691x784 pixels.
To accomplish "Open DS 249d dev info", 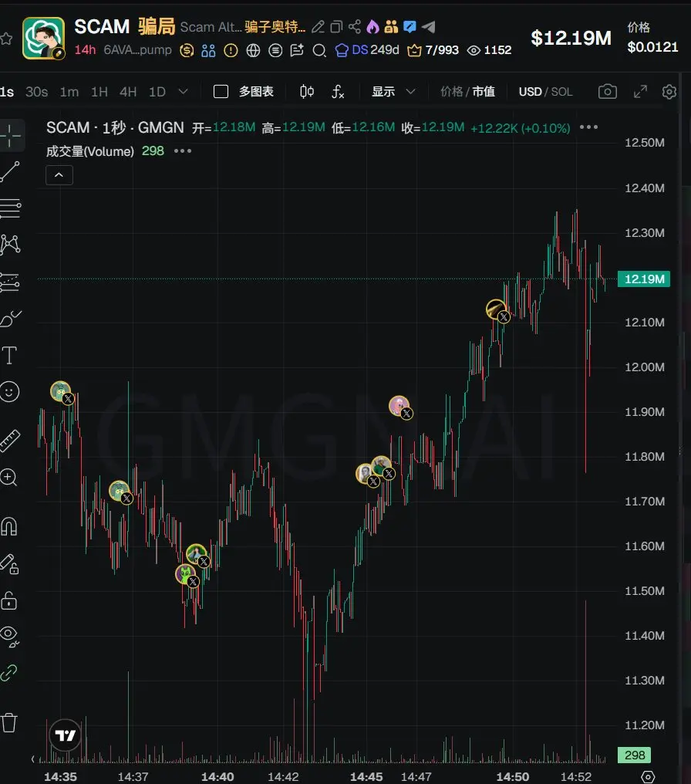I will [x=367, y=50].
